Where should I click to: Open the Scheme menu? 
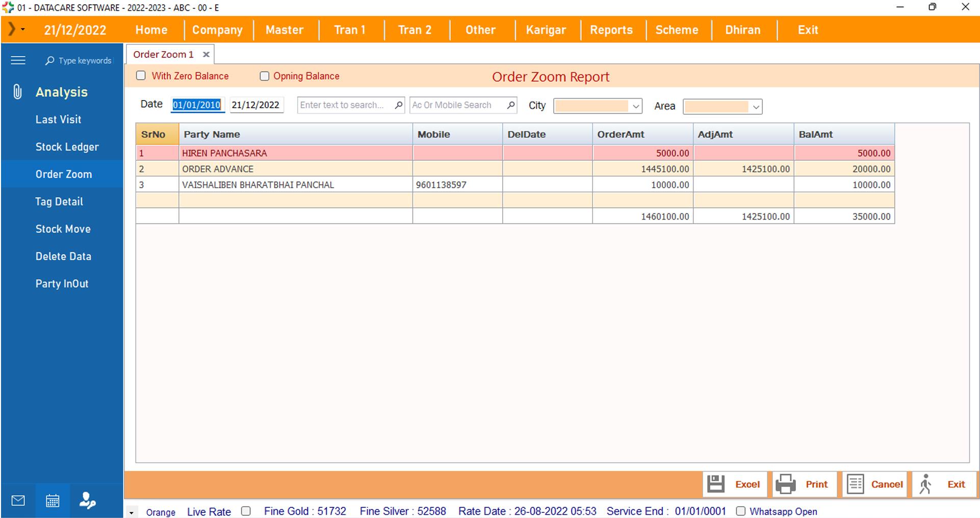click(x=677, y=30)
